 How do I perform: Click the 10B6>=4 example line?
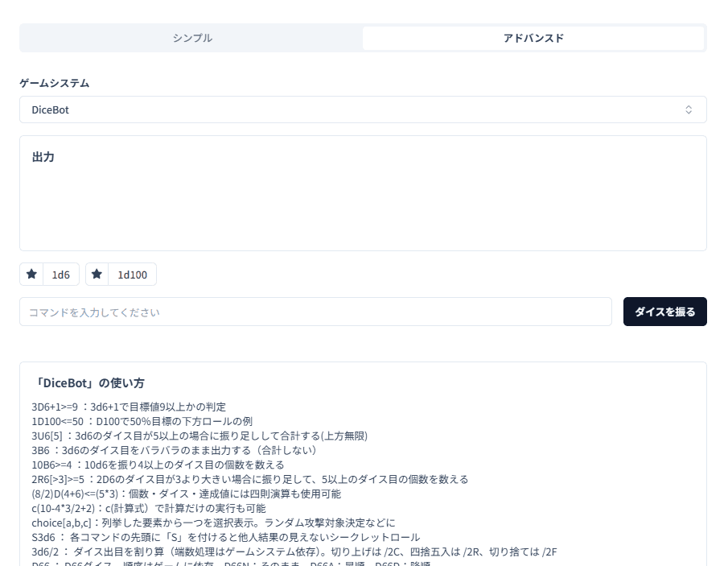tap(158, 465)
